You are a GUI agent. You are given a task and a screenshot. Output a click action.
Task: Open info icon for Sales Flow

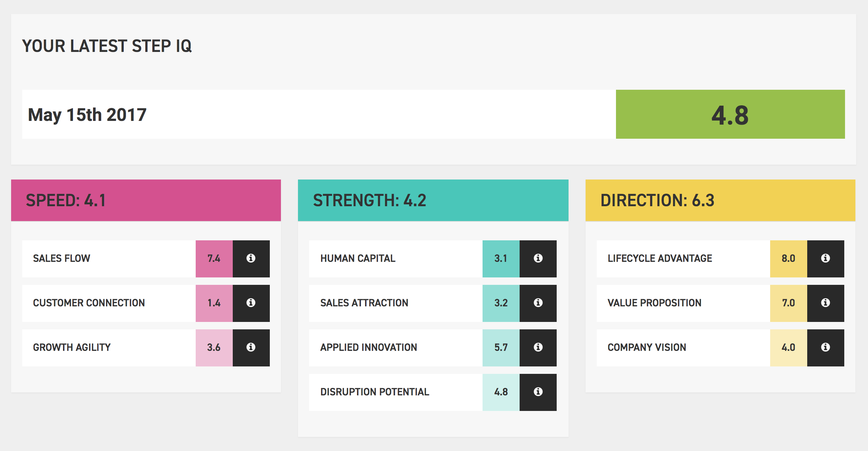coord(251,259)
